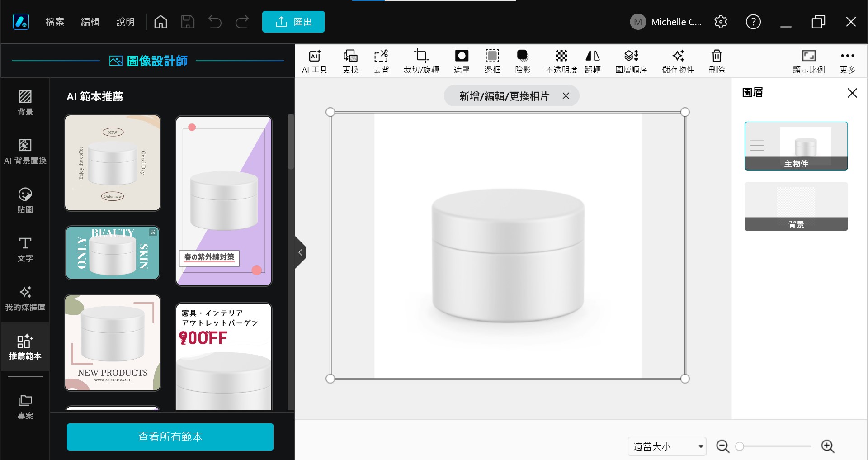Close the 新增/編輯/更換相片 popup

[x=566, y=96]
